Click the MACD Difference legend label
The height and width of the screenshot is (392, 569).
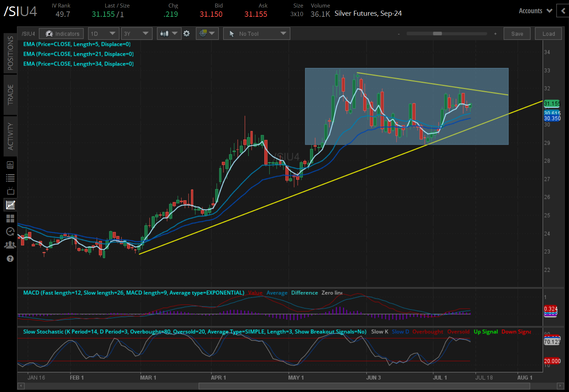[x=304, y=293]
